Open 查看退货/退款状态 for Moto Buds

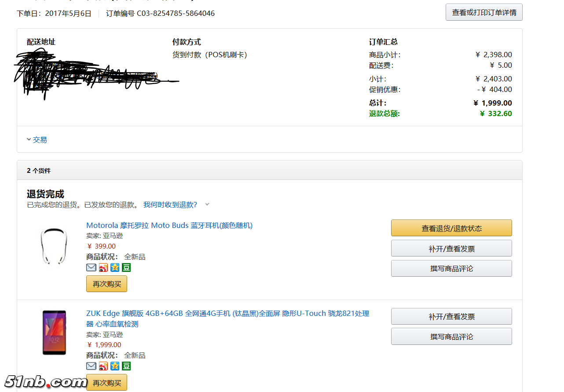coord(451,228)
